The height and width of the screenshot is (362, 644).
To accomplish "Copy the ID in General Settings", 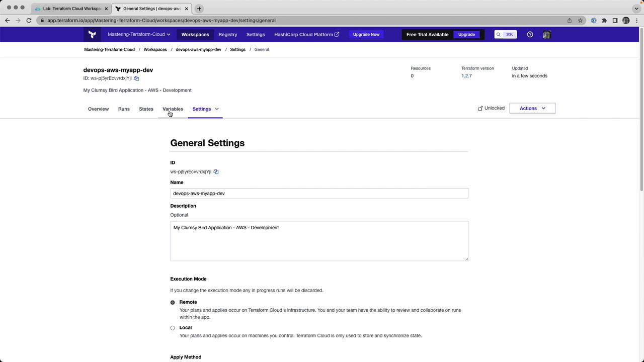I will point(216,172).
